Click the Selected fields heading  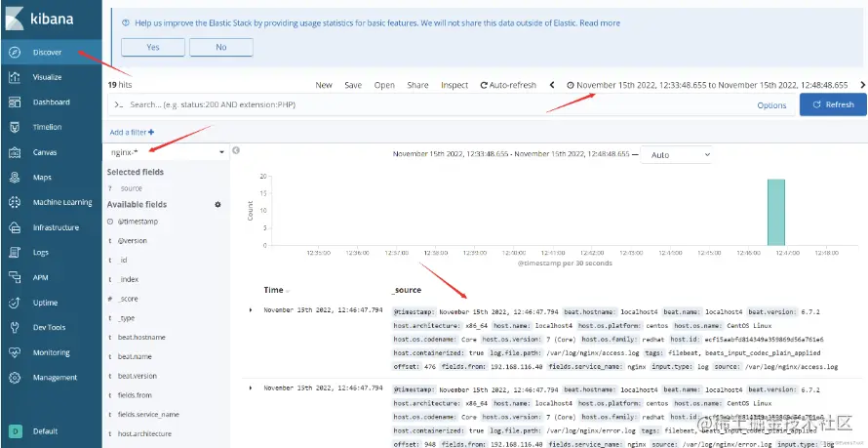[x=135, y=172]
